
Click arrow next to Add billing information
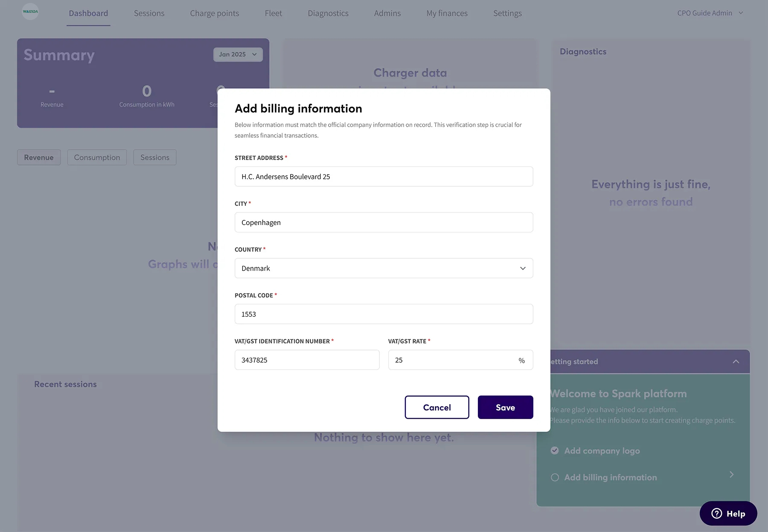point(731,474)
